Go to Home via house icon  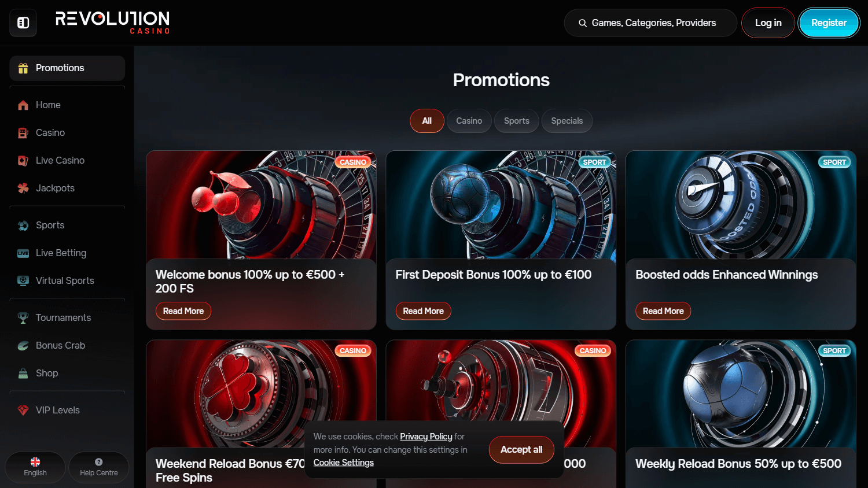(23, 105)
